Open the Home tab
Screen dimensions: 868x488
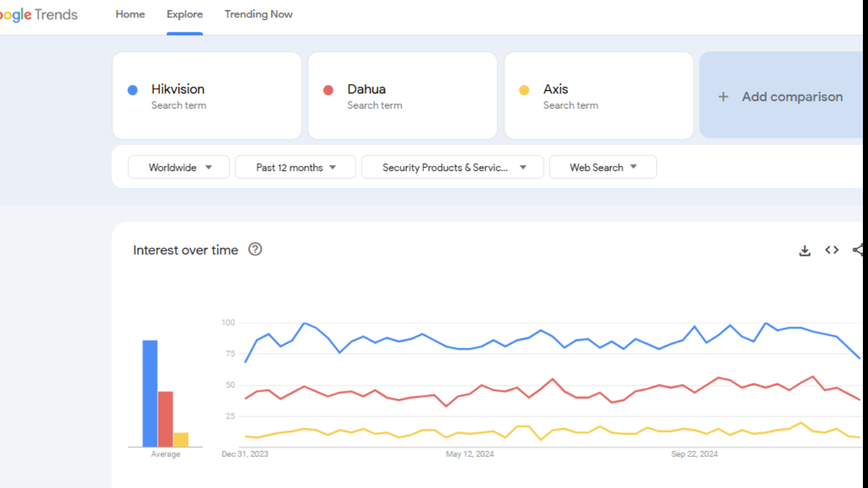click(130, 14)
